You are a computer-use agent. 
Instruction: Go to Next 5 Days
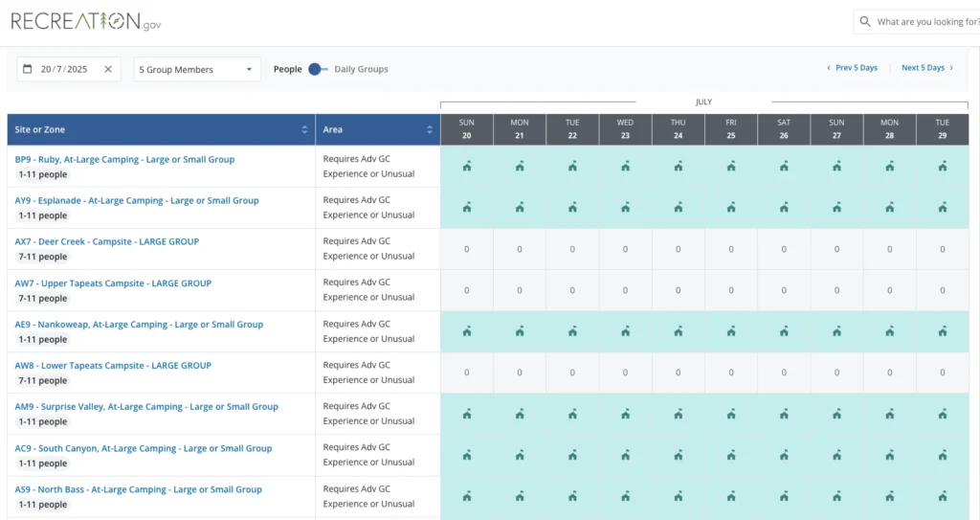point(927,68)
